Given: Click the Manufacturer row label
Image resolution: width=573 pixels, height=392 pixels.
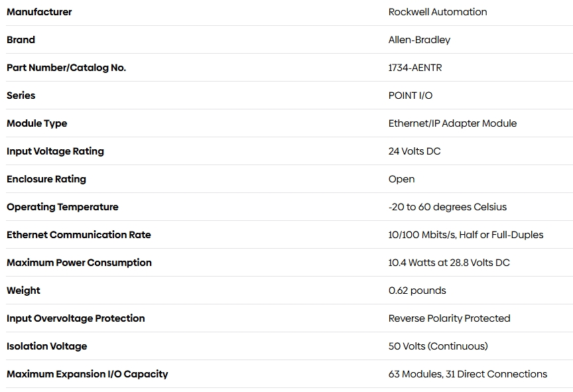Looking at the screenshot, I should pos(39,12).
